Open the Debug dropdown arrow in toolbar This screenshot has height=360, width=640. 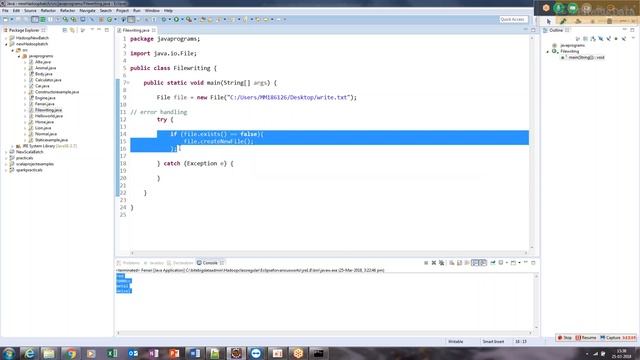coord(169,20)
